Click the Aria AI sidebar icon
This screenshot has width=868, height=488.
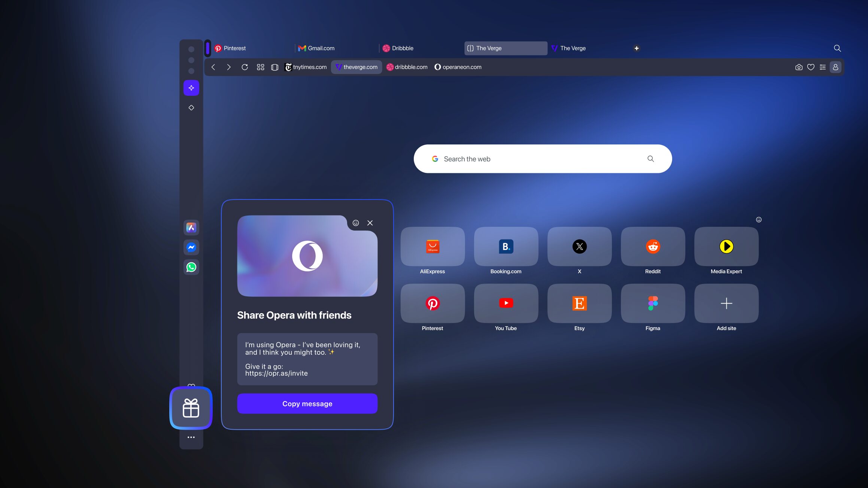click(x=191, y=228)
